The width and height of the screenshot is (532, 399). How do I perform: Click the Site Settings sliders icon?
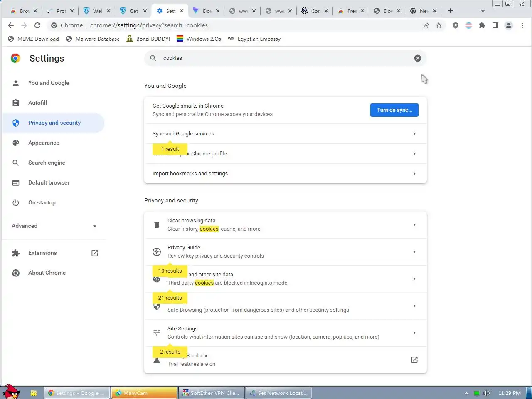(157, 333)
